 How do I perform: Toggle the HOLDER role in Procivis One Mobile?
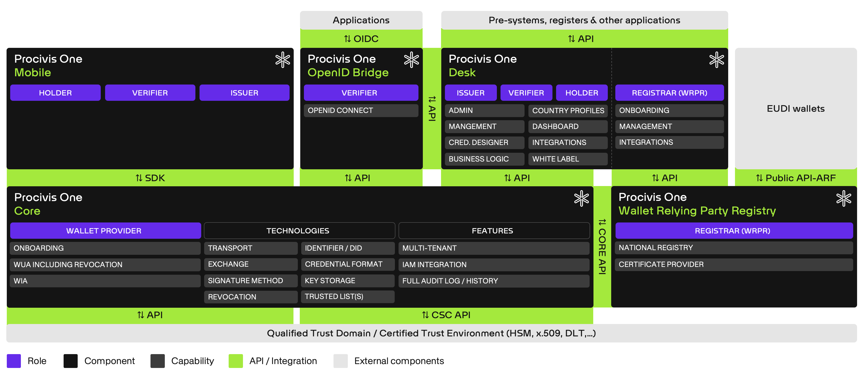tap(55, 92)
